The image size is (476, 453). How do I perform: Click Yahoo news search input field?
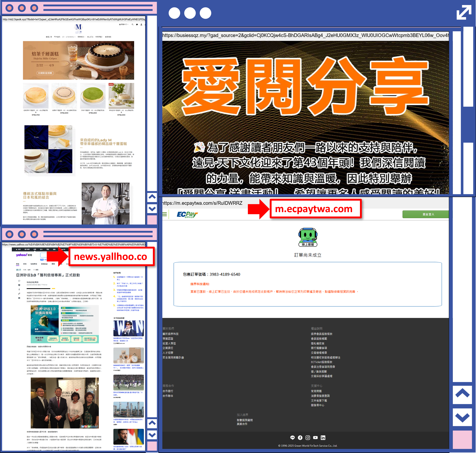click(x=43, y=255)
